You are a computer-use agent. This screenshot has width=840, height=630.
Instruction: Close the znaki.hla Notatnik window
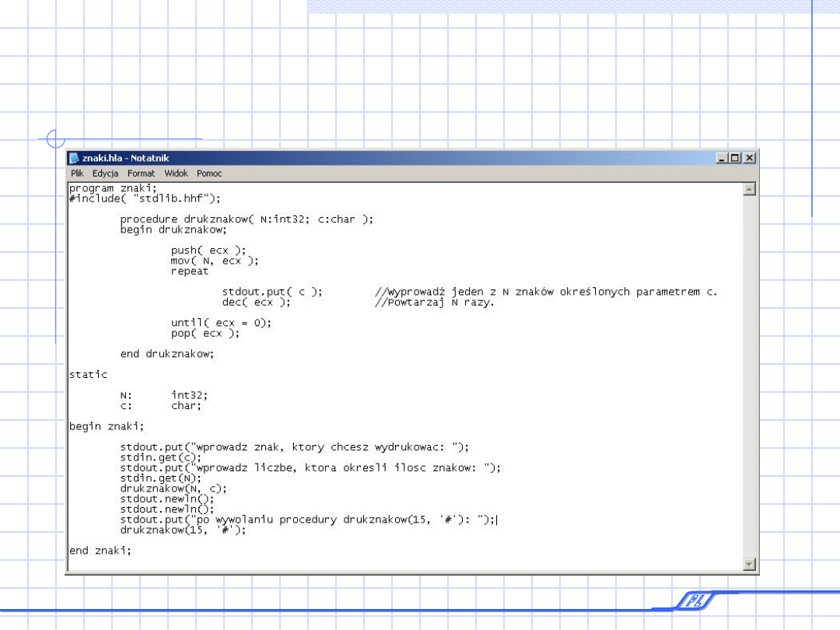(749, 158)
